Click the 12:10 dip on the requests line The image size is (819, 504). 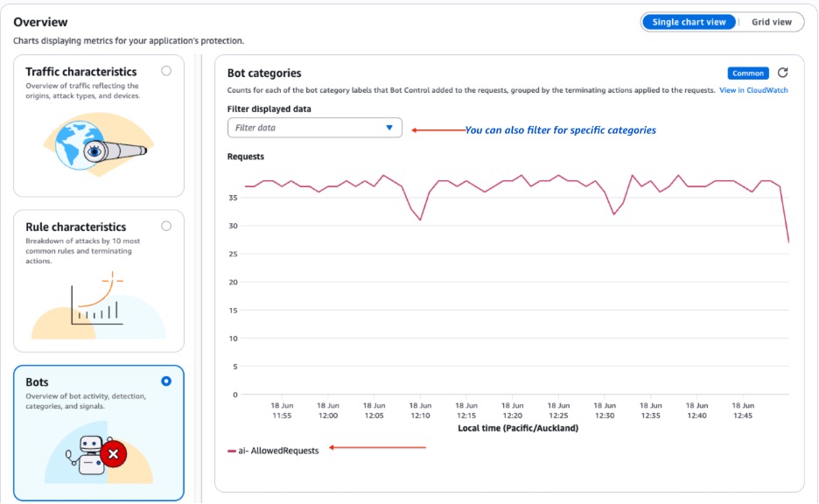[x=421, y=219]
